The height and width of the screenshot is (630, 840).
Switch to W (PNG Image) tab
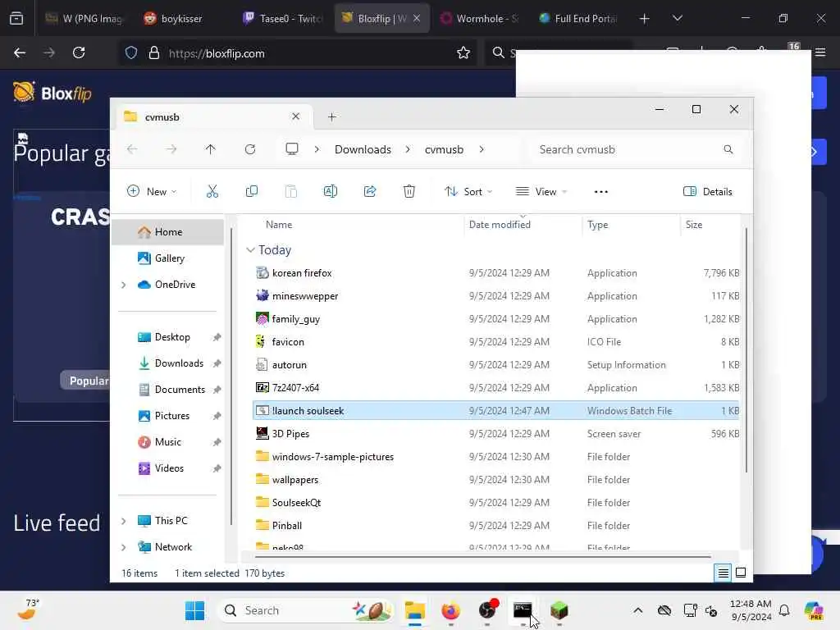[x=84, y=18]
